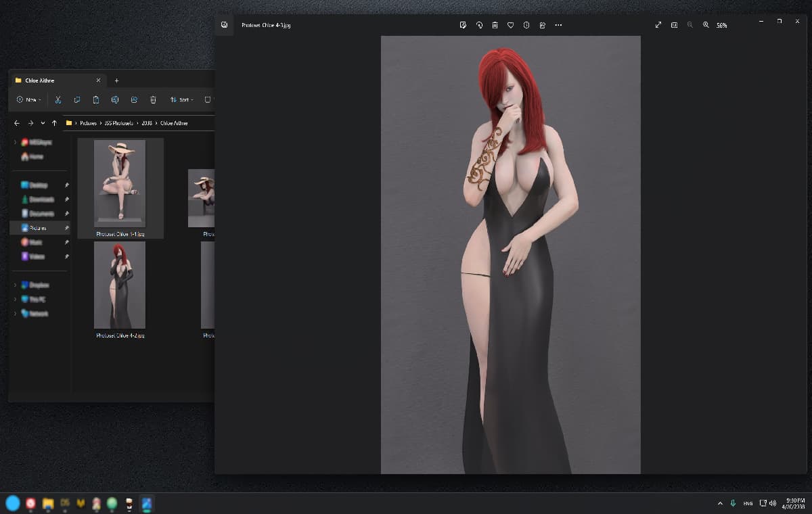812x514 pixels.
Task: Click the Share icon in File Explorer toolbar
Action: (134, 99)
